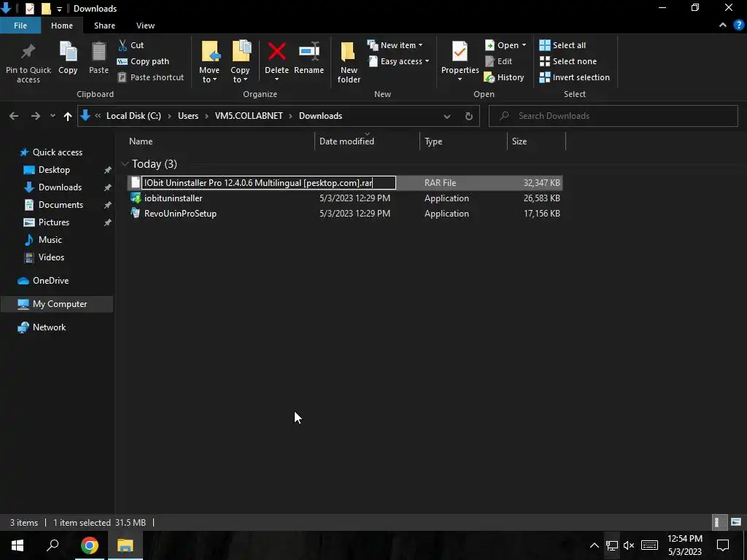Screen dimensions: 747x560
Task: Switch to the Share ribbon tab
Action: [x=104, y=26]
